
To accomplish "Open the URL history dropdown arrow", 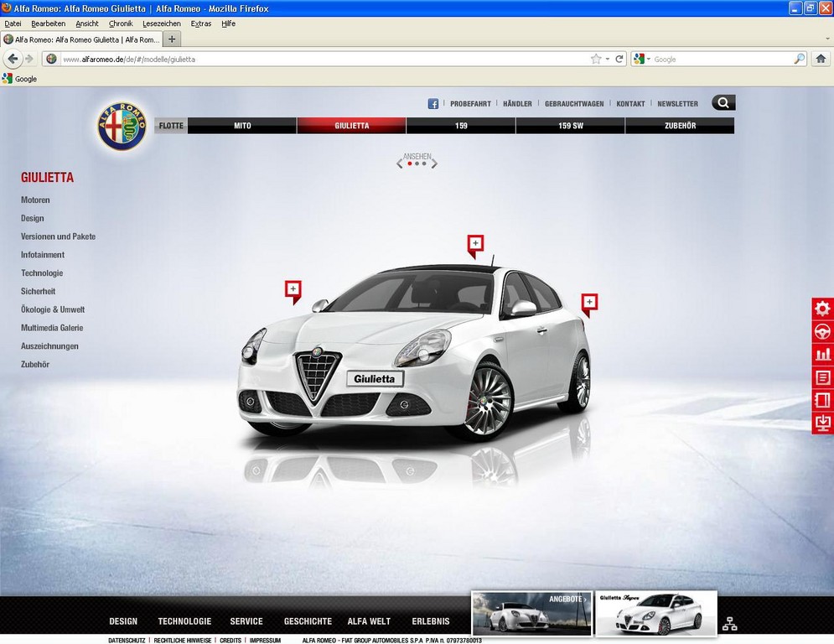I will 608,59.
